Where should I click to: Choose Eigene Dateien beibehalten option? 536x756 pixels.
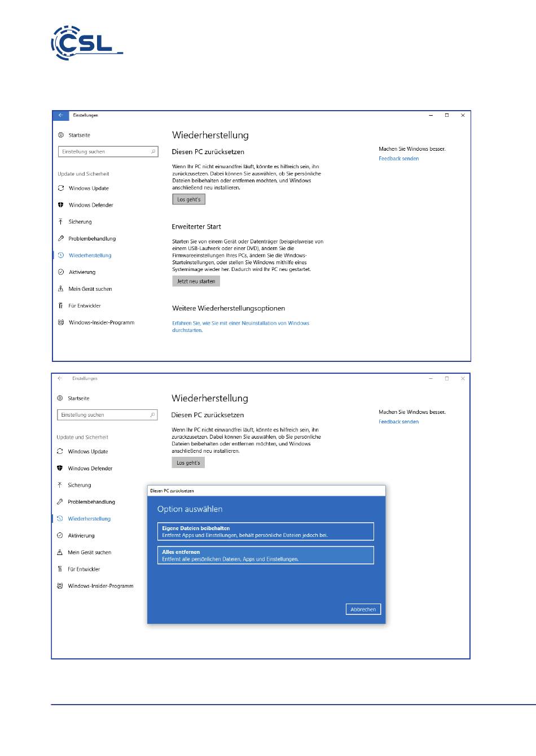(266, 531)
